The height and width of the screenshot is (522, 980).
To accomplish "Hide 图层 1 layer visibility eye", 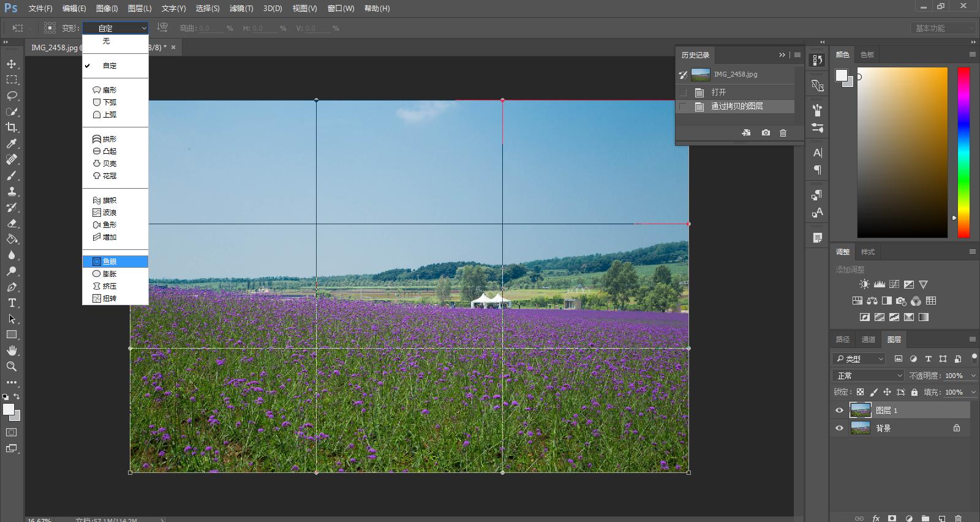I will (839, 410).
